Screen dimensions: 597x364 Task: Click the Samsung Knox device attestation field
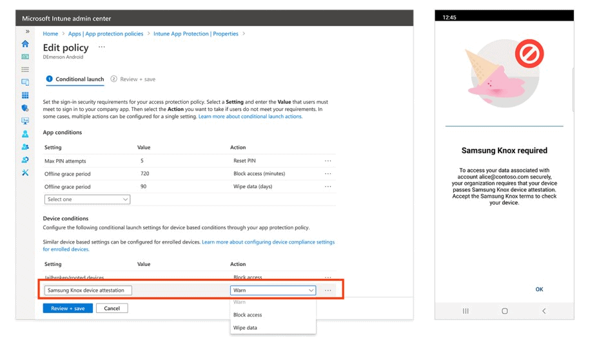pyautogui.click(x=88, y=290)
